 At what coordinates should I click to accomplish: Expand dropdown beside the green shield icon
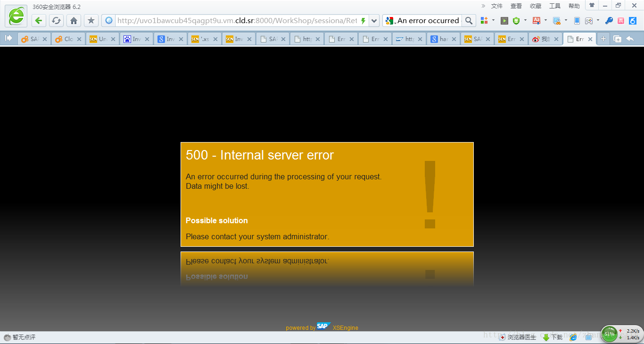pyautogui.click(x=525, y=20)
